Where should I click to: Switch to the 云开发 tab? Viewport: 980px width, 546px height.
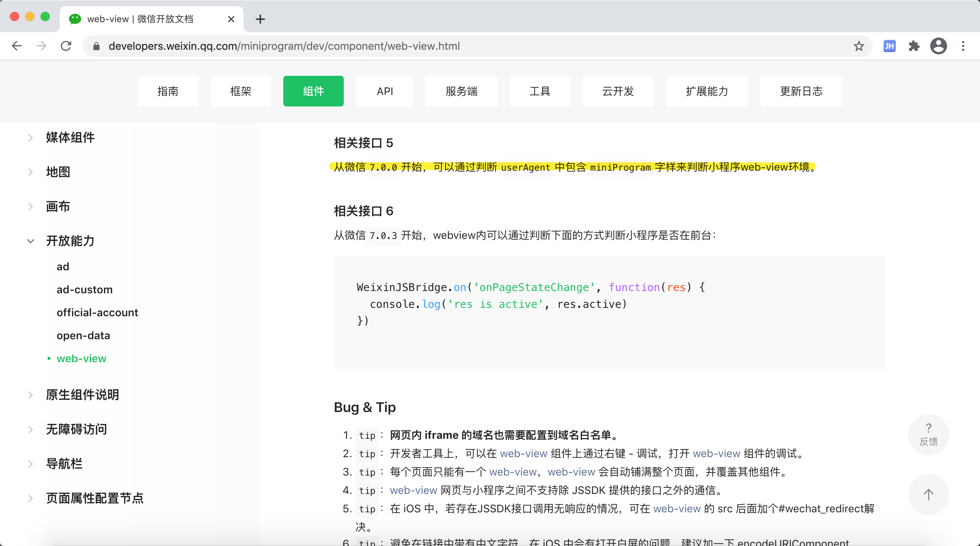click(x=618, y=91)
